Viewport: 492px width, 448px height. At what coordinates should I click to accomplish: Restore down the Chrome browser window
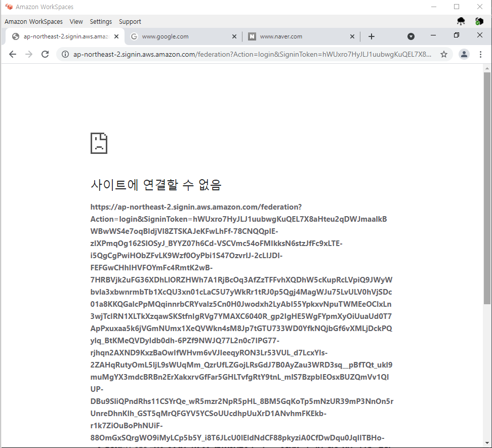[x=457, y=35]
